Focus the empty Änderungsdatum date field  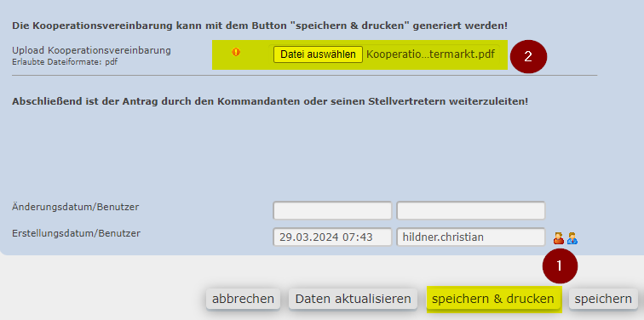pos(332,210)
